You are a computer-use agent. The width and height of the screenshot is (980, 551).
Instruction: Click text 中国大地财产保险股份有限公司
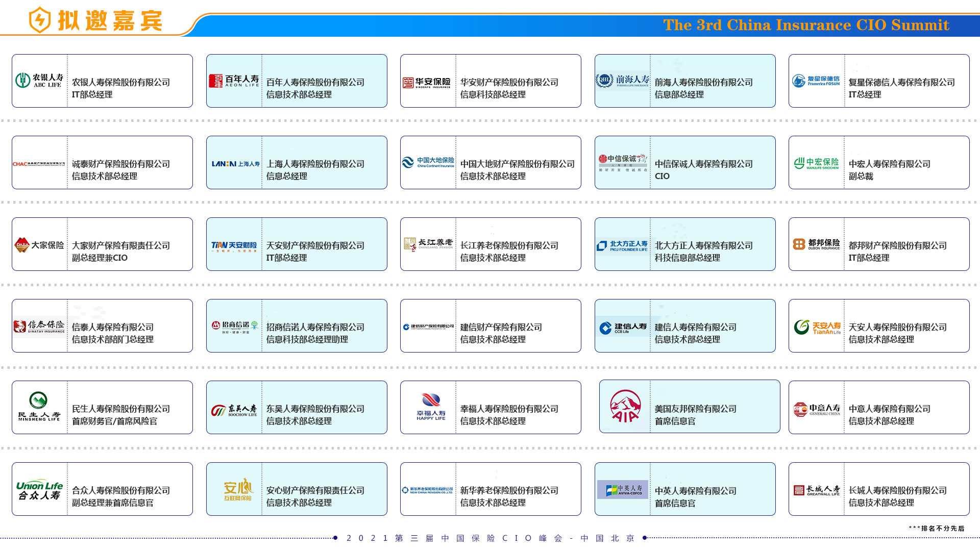(x=518, y=164)
